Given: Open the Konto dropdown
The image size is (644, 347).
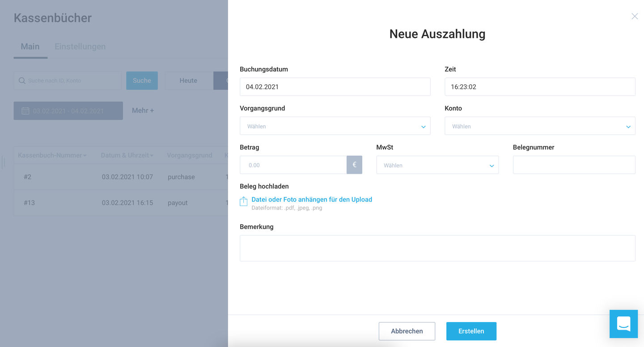Looking at the screenshot, I should [x=540, y=126].
